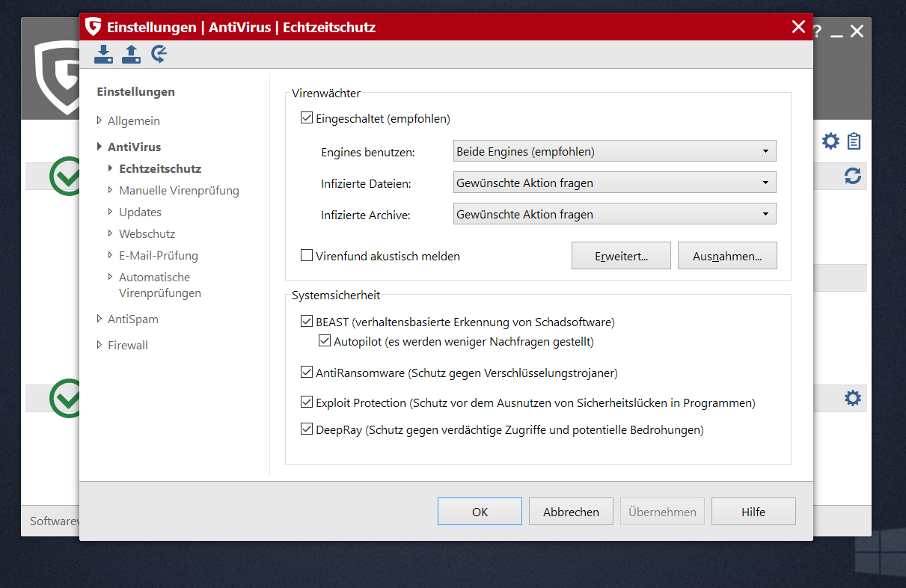Collapse AntiVirus tree arrow
Screen dimensions: 906x588
(100, 147)
